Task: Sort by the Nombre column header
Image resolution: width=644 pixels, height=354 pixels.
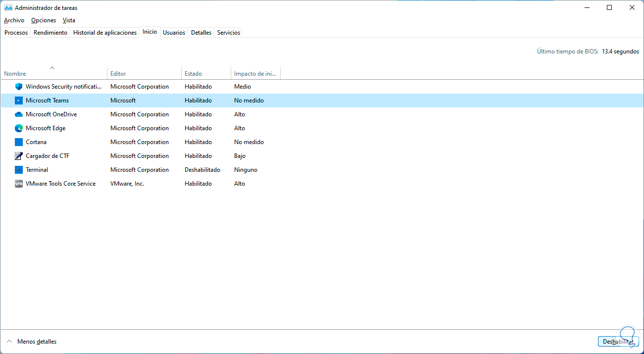Action: coord(53,73)
